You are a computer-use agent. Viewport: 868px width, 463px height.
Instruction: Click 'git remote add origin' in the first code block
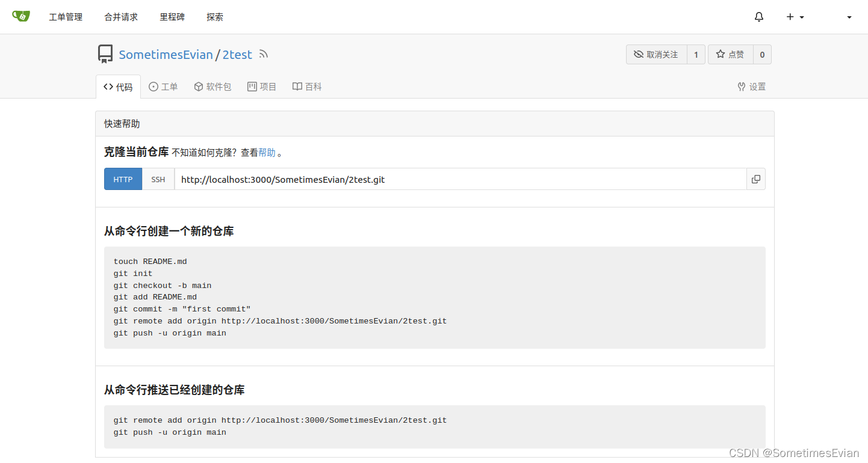(281, 321)
